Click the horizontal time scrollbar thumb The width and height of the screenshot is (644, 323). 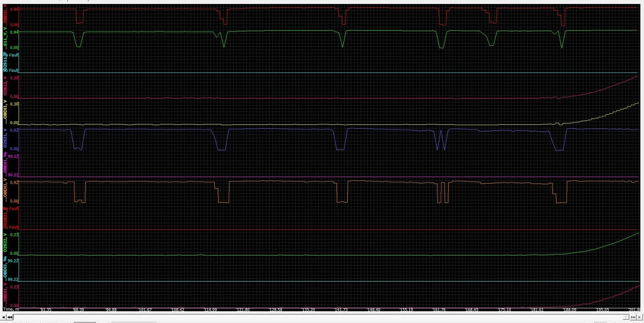coord(626,317)
